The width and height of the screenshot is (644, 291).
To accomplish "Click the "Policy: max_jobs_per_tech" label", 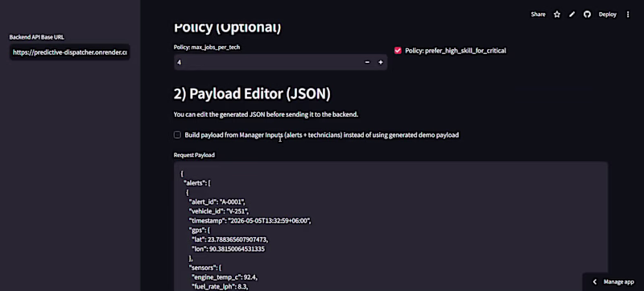I will pyautogui.click(x=207, y=48).
